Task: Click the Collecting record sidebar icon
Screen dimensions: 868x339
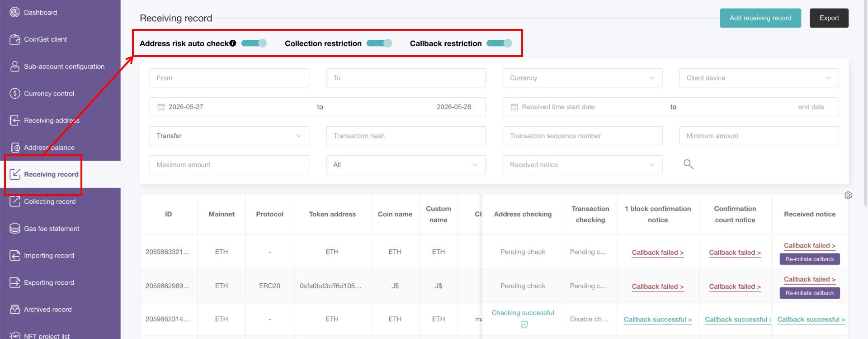Action: click(x=15, y=201)
